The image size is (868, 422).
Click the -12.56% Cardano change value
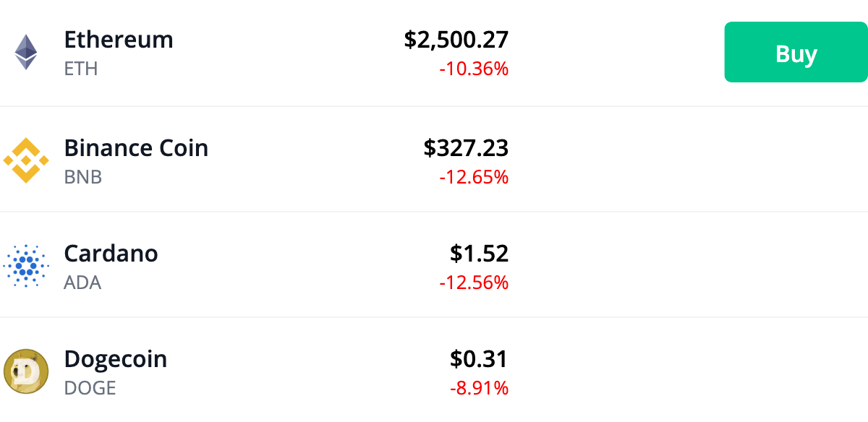(474, 283)
